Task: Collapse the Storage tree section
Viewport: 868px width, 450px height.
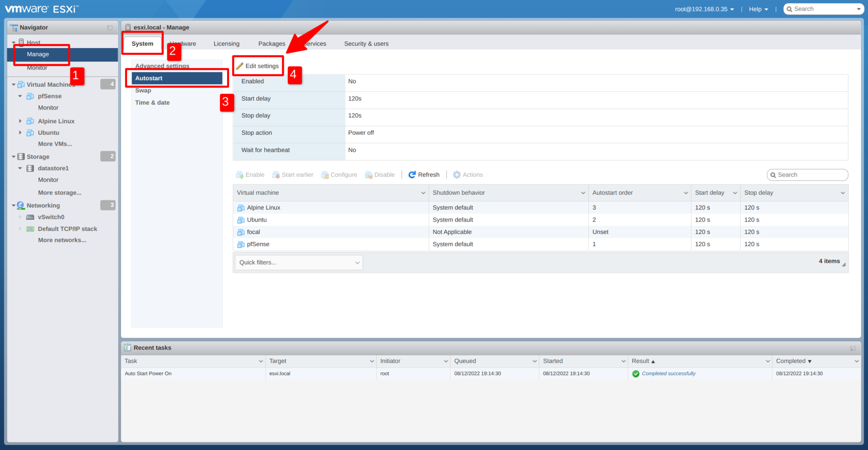Action: pos(13,157)
